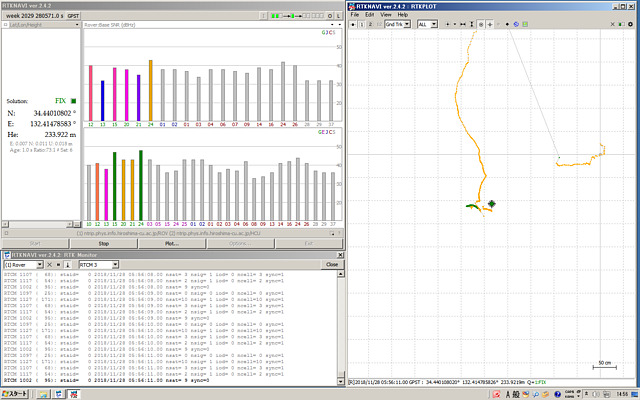Click the scroll-up arrow in RTK Monitor
This screenshot has width=640, height=400.
(341, 274)
